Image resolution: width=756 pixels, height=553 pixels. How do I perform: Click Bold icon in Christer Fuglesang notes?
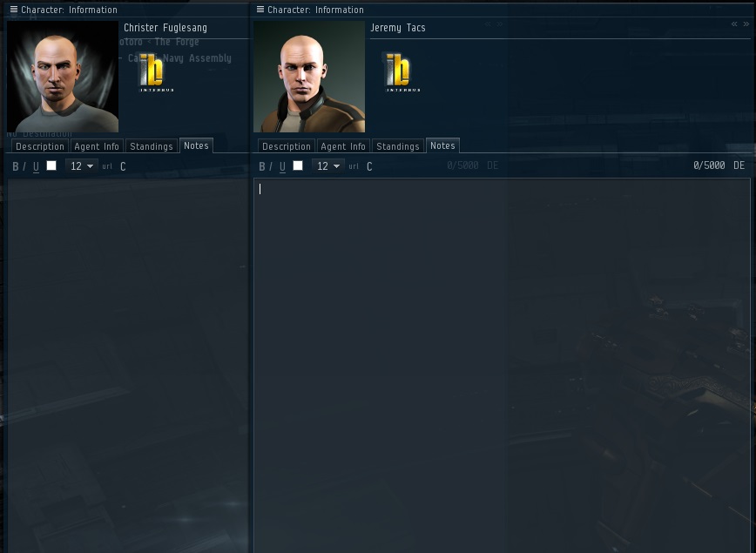[16, 166]
